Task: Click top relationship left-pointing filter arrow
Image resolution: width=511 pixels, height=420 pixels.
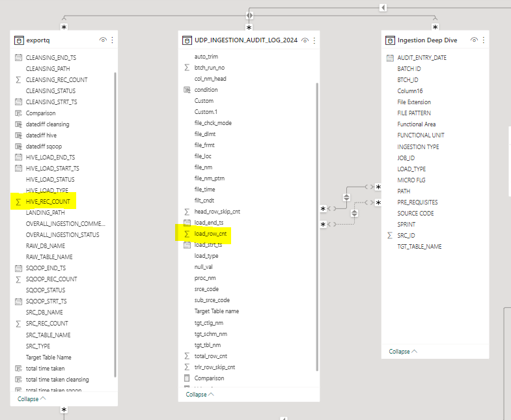Action: 383,8
